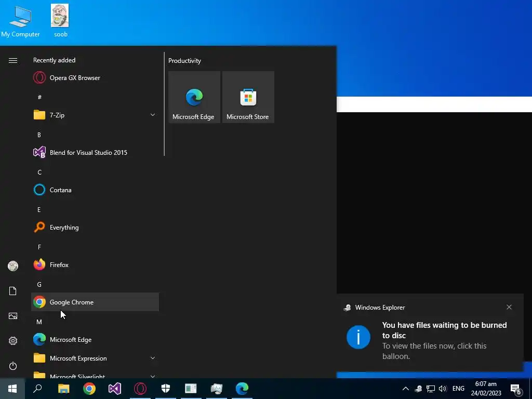Screen dimensions: 532x399
Task: Open Settings gear in the Start sidebar
Action: coord(13,341)
